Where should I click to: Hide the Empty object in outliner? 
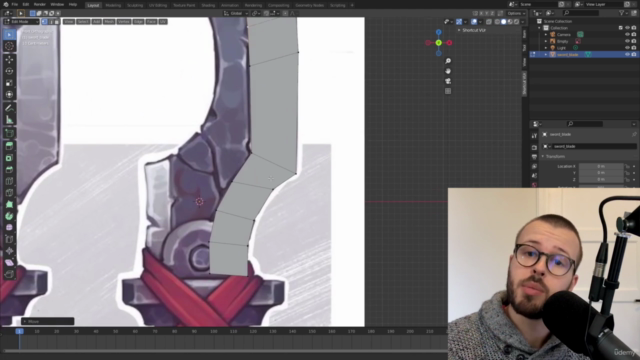click(627, 41)
